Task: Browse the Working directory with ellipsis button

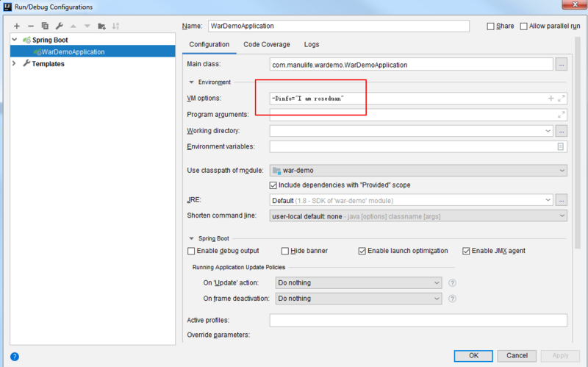Action: (x=561, y=131)
